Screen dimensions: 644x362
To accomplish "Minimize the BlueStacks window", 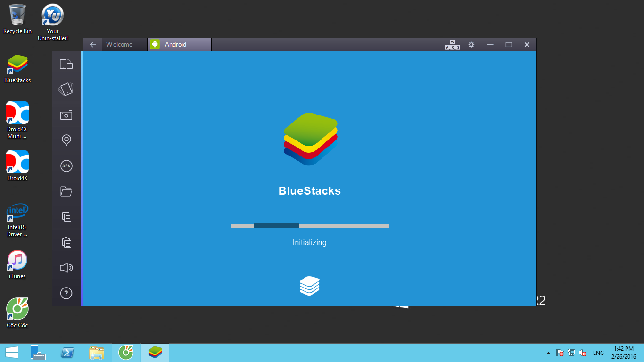I will coord(490,45).
